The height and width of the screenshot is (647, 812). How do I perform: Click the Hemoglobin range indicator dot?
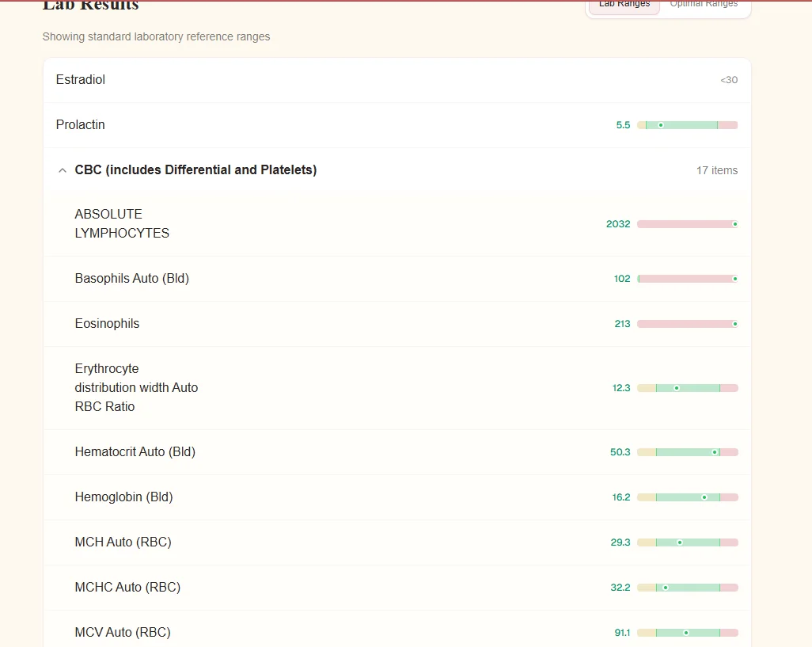pos(704,497)
